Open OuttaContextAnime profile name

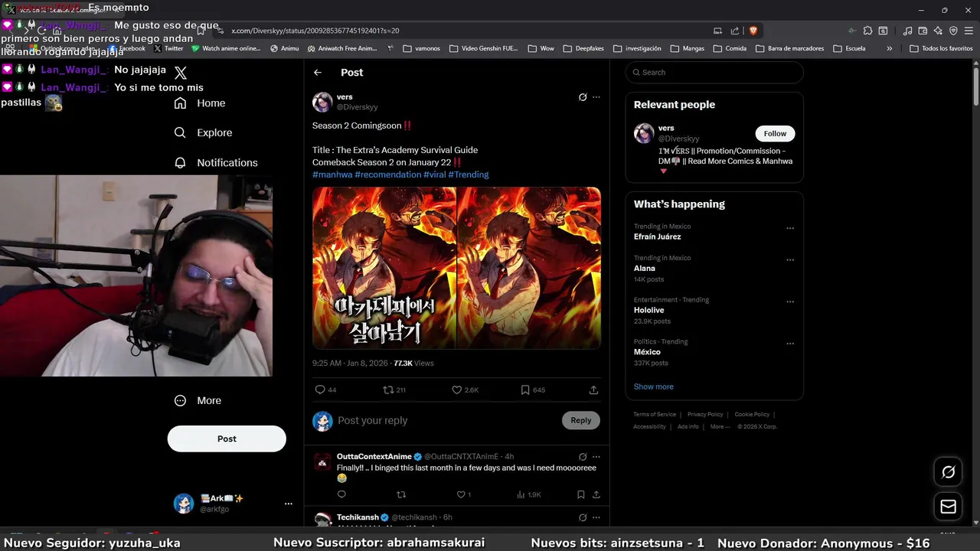click(x=374, y=457)
